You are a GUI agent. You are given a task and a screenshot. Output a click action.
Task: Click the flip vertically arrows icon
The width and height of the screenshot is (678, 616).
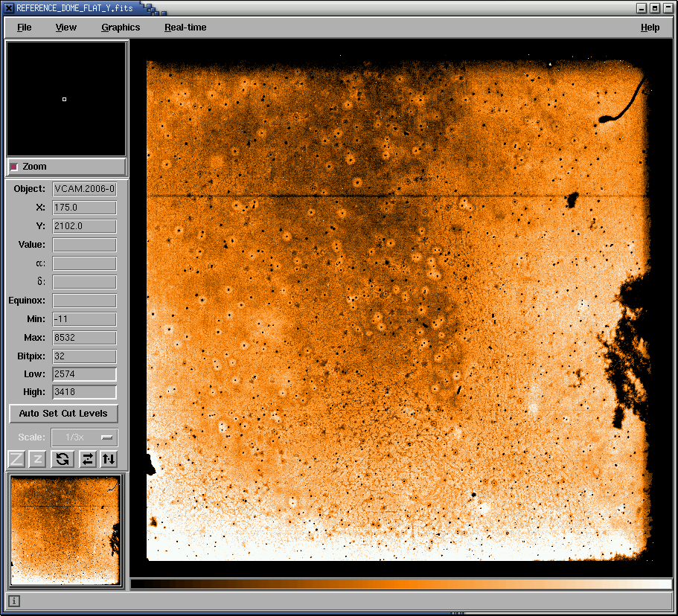[109, 459]
